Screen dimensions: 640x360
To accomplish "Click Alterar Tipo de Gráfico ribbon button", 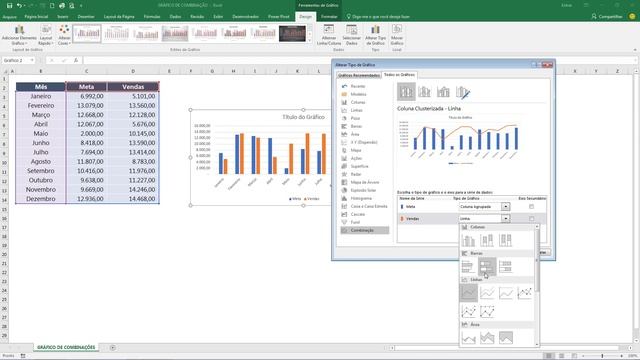I will pos(376,35).
